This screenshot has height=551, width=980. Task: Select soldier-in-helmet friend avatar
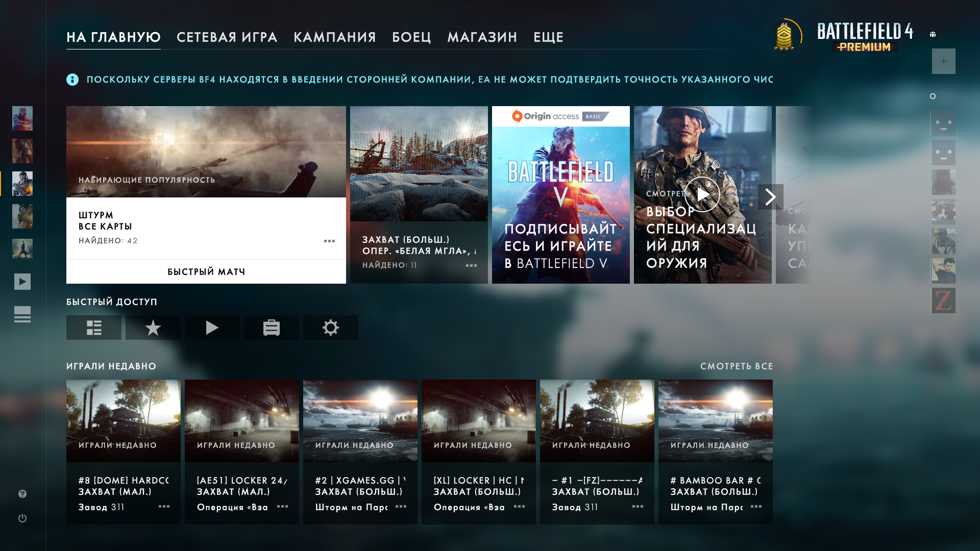point(944,241)
